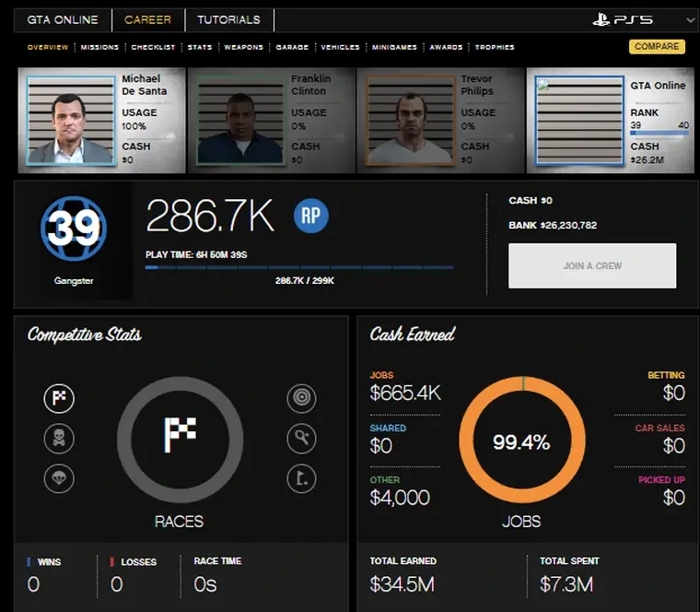700x612 pixels.
Task: Click the Shared $0 earnings entry
Action: click(x=388, y=439)
